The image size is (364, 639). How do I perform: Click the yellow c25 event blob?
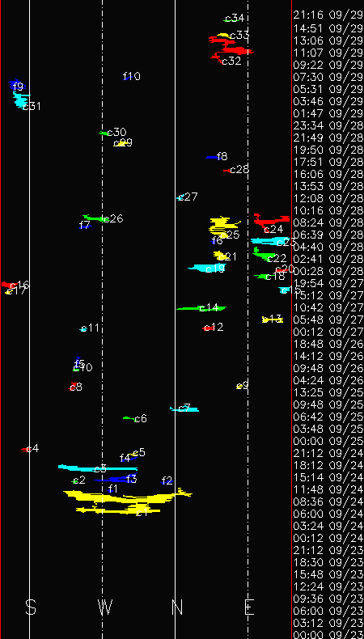tap(223, 227)
